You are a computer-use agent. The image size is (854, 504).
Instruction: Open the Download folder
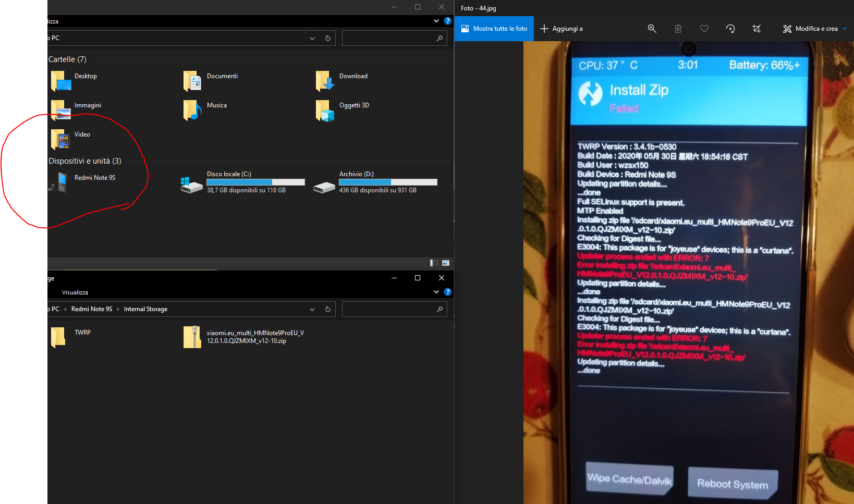click(x=342, y=81)
